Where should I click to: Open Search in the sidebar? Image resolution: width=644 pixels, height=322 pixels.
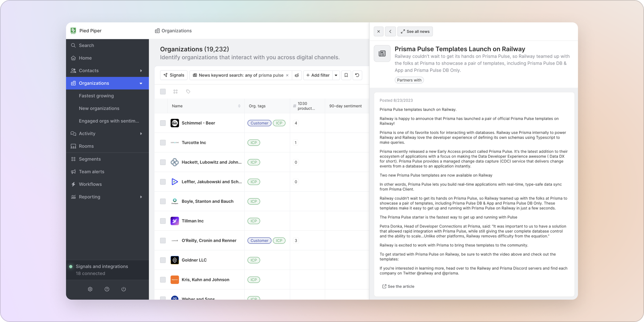coord(108,45)
